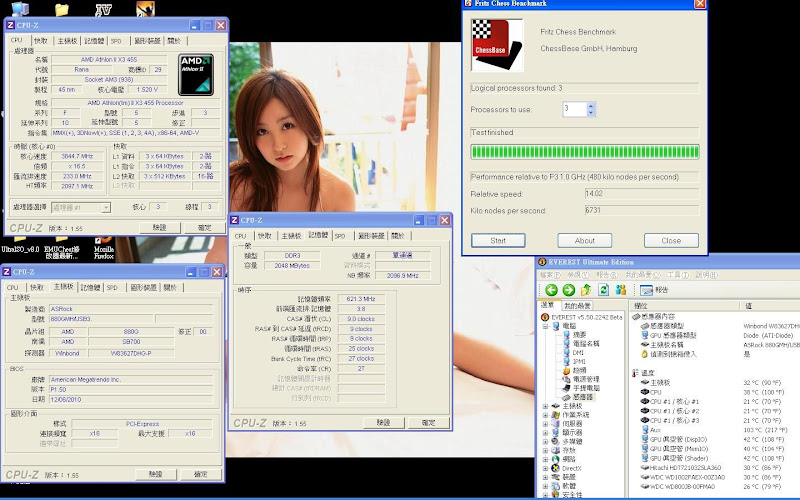800x500 pixels.
Task: Open the 檢視(V) menu in EVEREST
Action: (578, 275)
